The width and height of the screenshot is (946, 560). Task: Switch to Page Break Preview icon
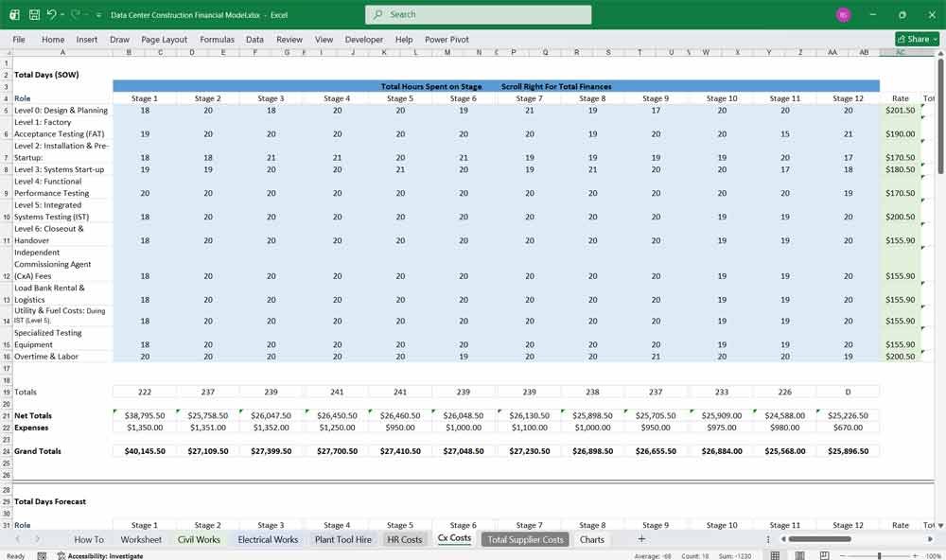824,555
